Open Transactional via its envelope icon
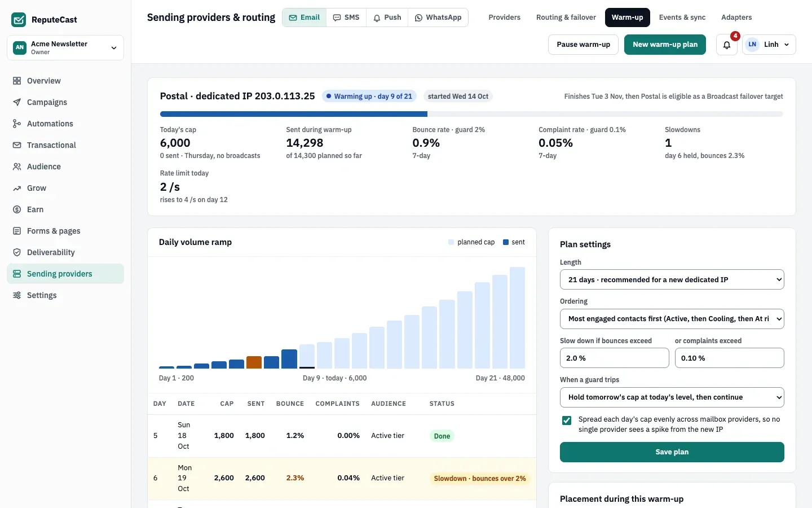The image size is (812, 508). pyautogui.click(x=17, y=145)
